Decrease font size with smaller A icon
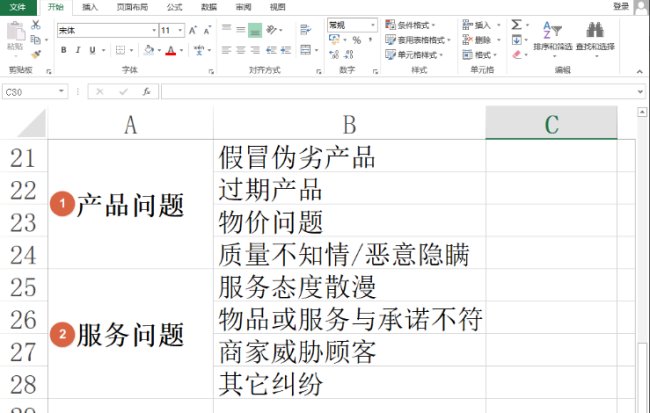The height and width of the screenshot is (413, 650). tap(207, 30)
